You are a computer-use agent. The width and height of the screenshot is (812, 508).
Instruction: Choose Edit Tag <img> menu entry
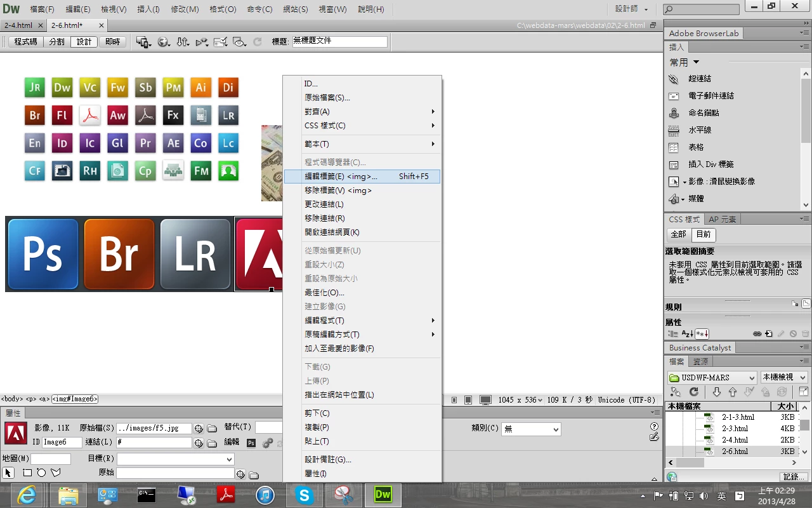[x=362, y=177]
